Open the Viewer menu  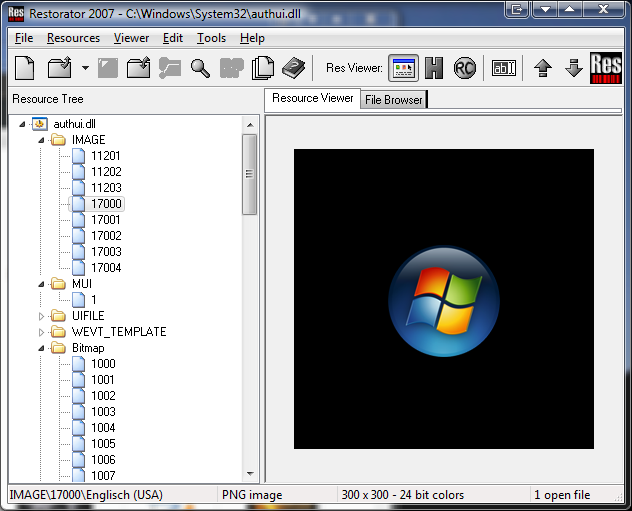point(131,38)
